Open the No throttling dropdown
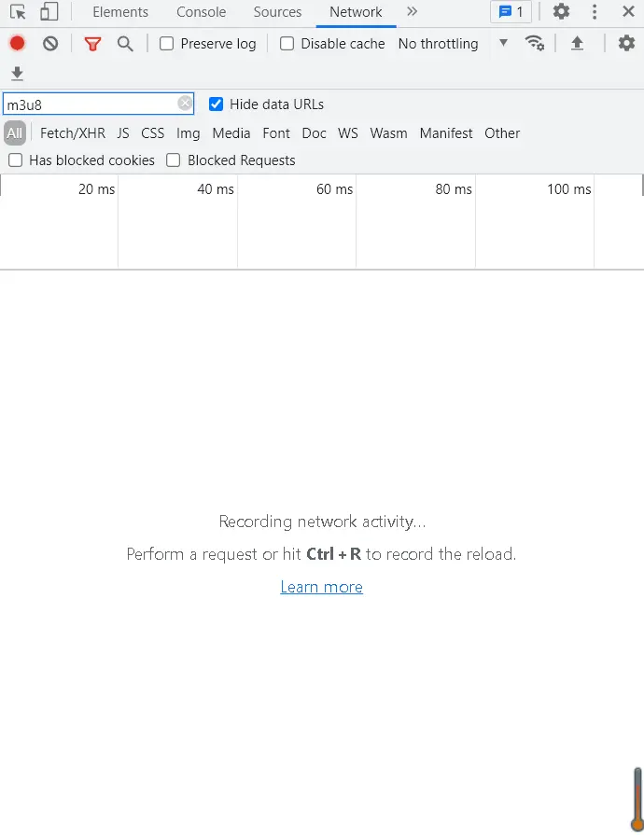644x835 pixels. coord(453,44)
